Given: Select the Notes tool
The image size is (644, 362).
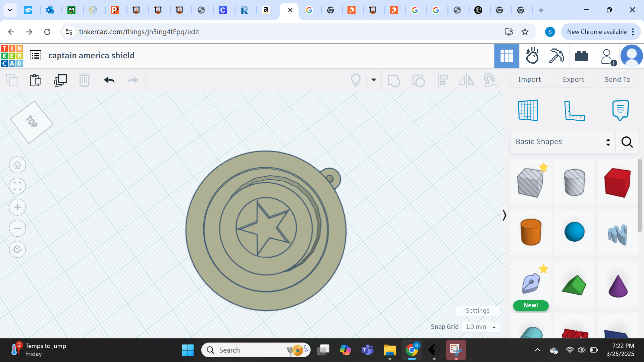Looking at the screenshot, I should pyautogui.click(x=620, y=110).
